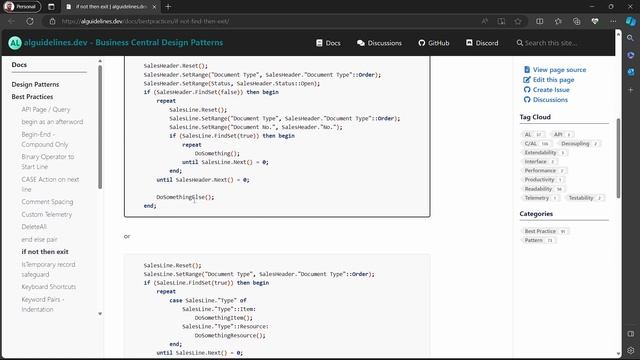Viewport: 640px width, 360px height.
Task: Add a sidebar app with plus icon
Action: tap(631, 90)
